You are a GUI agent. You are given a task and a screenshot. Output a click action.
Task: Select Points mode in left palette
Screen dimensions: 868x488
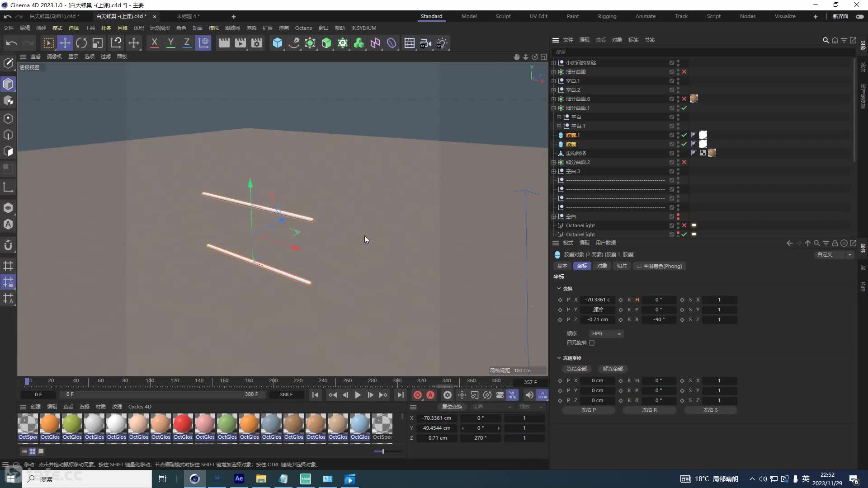[8, 118]
